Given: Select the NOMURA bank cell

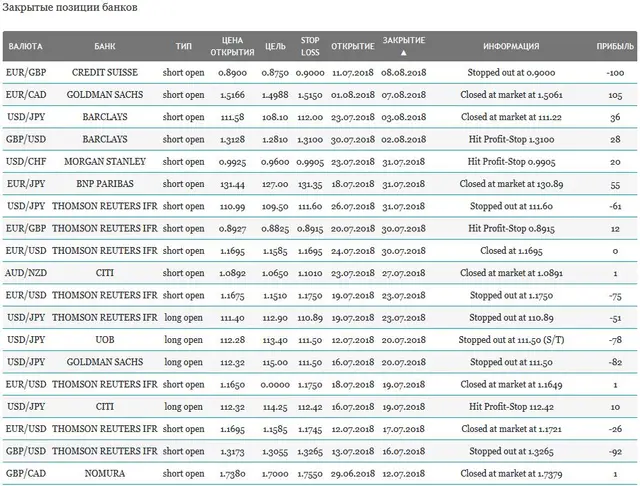Looking at the screenshot, I should click(105, 474).
